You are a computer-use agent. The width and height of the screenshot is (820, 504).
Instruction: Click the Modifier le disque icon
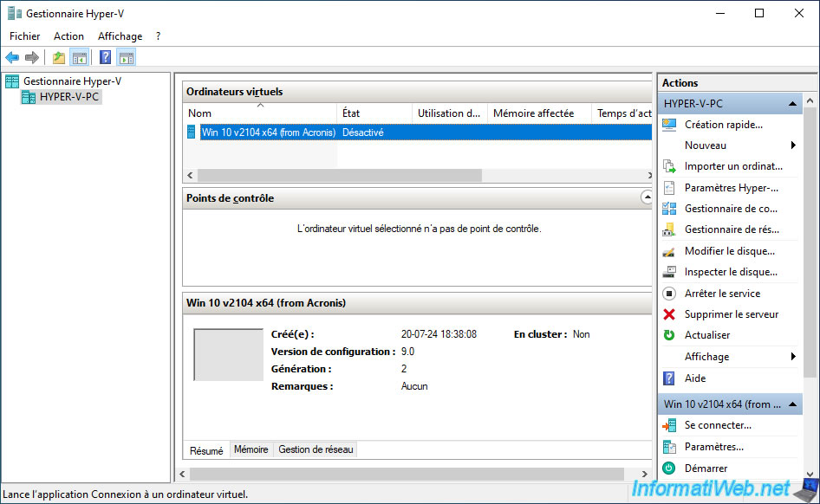point(669,252)
